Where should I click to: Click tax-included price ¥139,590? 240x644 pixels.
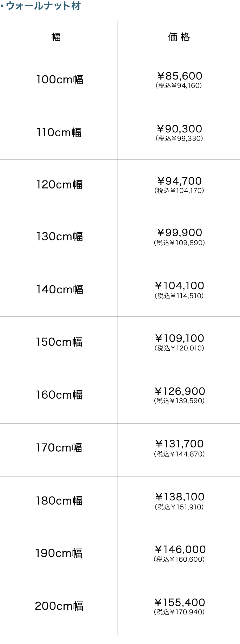click(179, 401)
